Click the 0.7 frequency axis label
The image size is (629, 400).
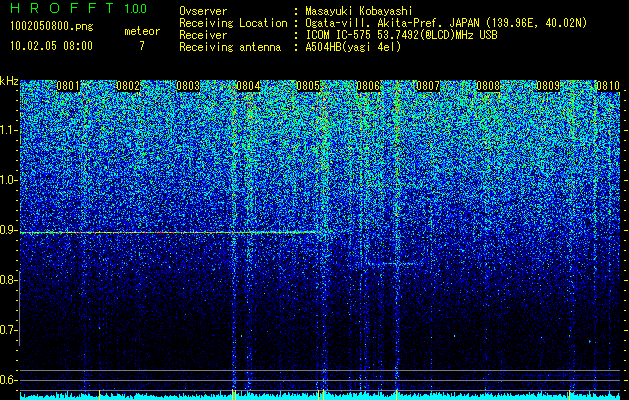8,330
